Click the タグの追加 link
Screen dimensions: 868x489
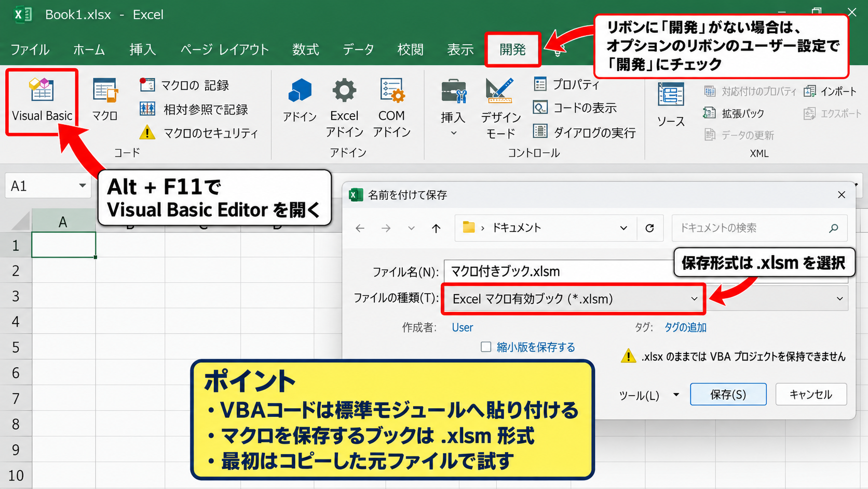pos(685,327)
